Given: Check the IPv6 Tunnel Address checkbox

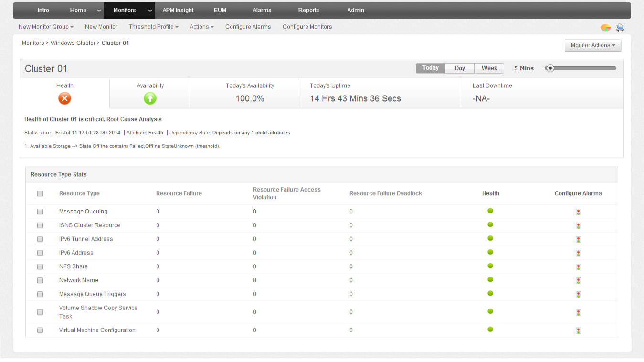Looking at the screenshot, I should pos(40,239).
